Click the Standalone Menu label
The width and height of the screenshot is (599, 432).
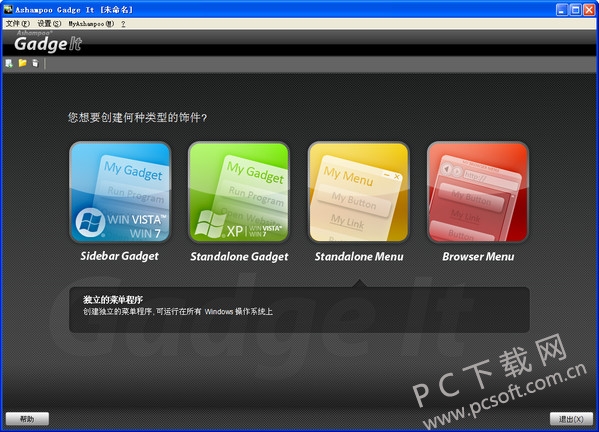(x=359, y=257)
